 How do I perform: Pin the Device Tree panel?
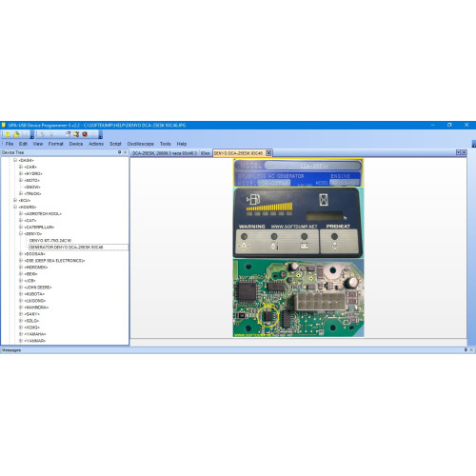click(119, 152)
